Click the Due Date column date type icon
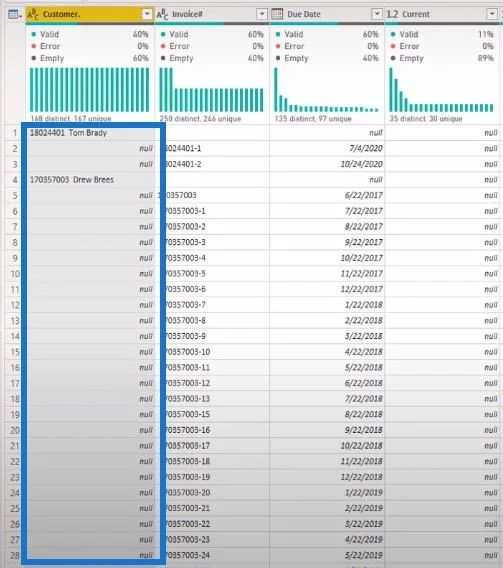This screenshot has height=568, width=503. [x=277, y=14]
